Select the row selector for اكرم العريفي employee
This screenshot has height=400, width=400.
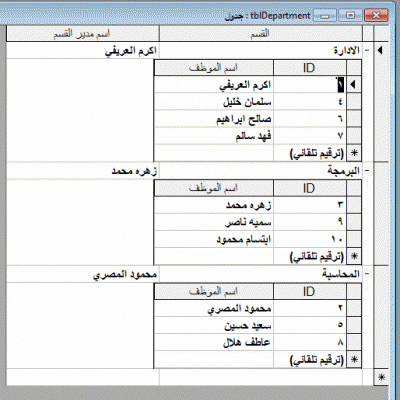354,85
